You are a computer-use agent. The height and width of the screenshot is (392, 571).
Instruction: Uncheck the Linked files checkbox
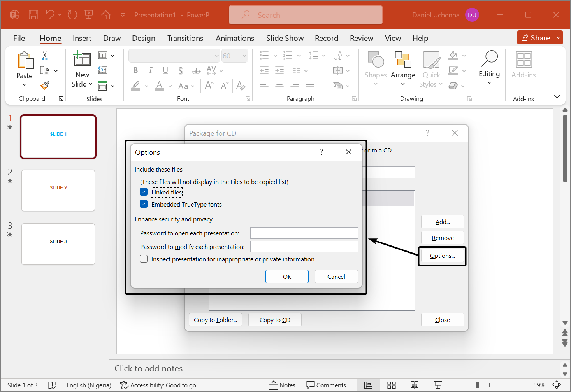point(144,192)
